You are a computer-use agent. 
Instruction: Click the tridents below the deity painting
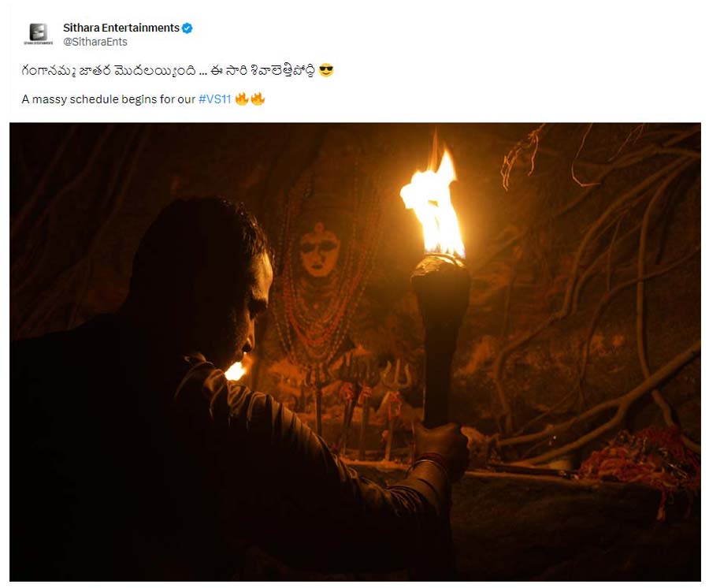point(362,385)
